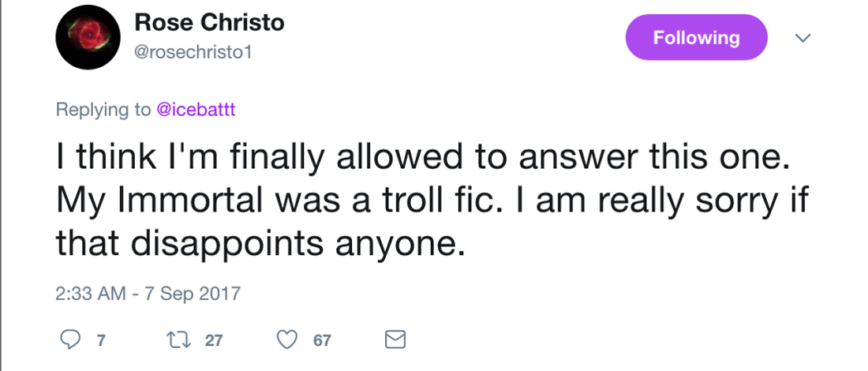Like the tweet with the heart icon
The width and height of the screenshot is (868, 371).
(286, 340)
